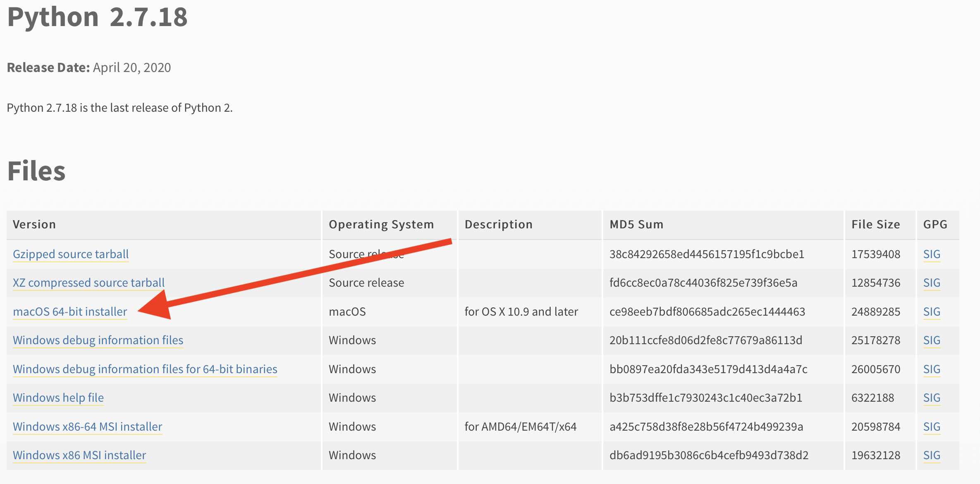The width and height of the screenshot is (980, 484).
Task: Click the Version column header
Action: 34,224
